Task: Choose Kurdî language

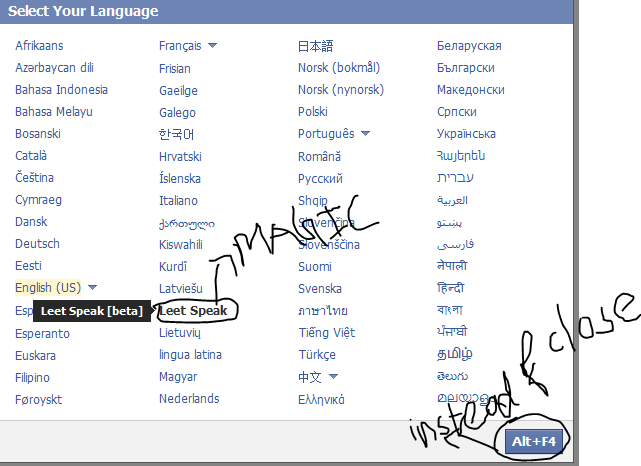Action: point(173,267)
